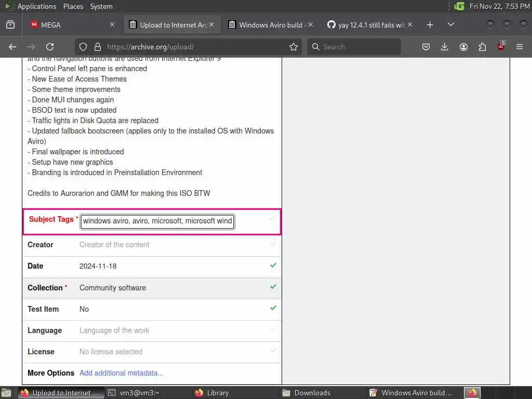Open the Applications menu
Image resolution: width=532 pixels, height=399 pixels.
(x=37, y=6)
